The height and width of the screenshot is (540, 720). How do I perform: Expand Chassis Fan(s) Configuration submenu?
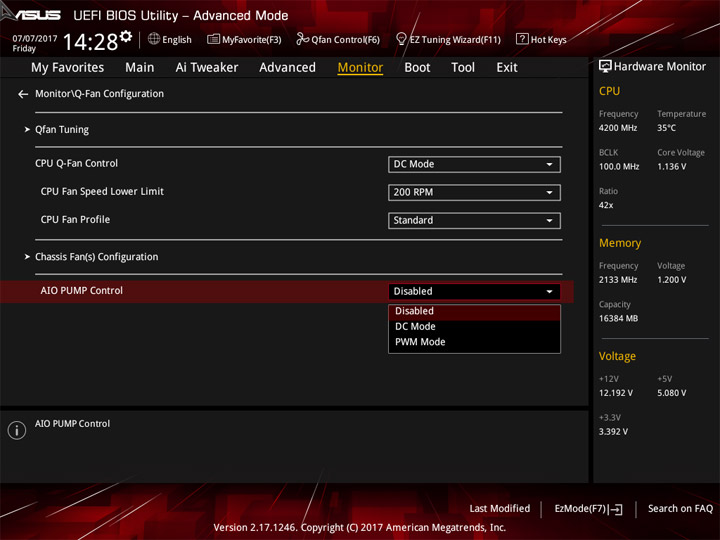coord(96,257)
